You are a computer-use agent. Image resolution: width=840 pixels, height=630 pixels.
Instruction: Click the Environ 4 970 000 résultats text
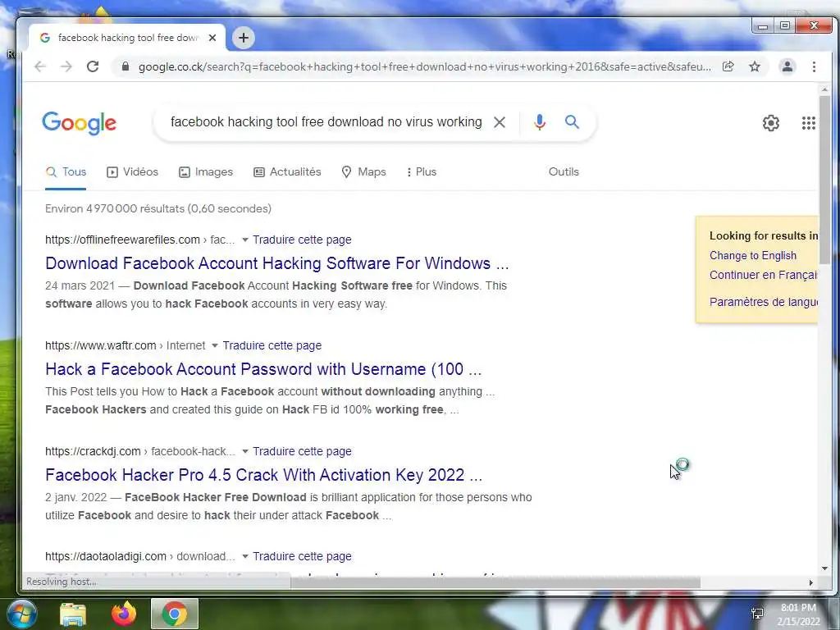(158, 209)
